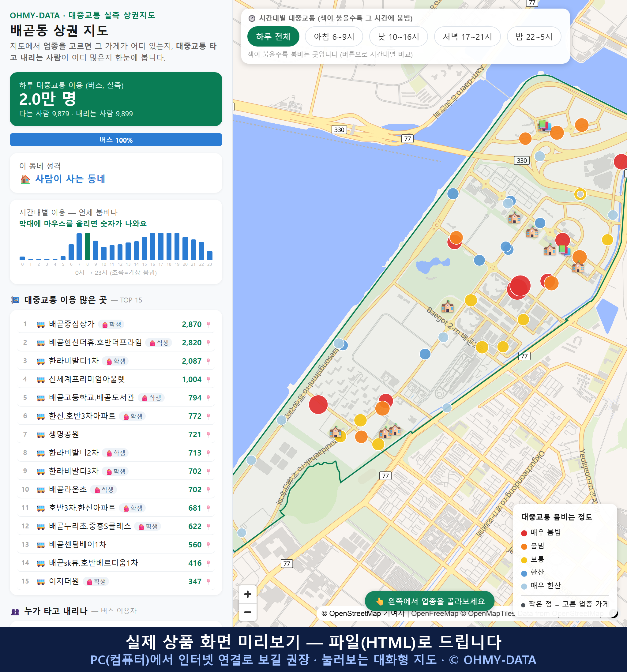Click the map pin for 생명공원
Image resolution: width=627 pixels, height=672 pixels.
point(208,435)
